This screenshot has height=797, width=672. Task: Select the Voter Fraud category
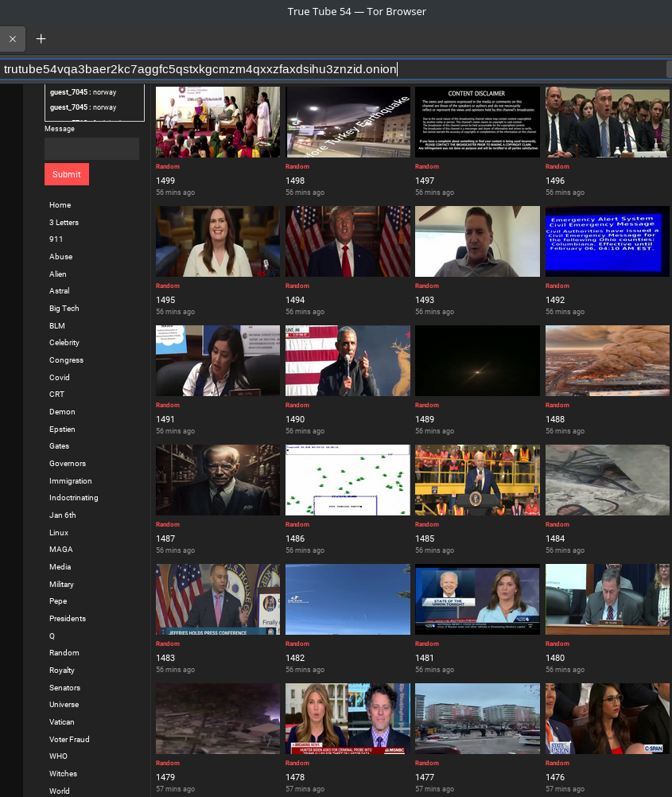pos(69,740)
